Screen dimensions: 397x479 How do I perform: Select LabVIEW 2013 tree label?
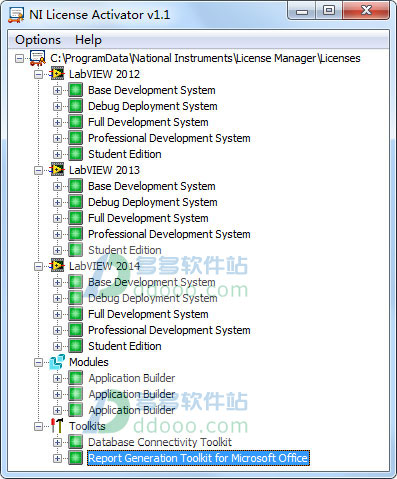point(104,170)
